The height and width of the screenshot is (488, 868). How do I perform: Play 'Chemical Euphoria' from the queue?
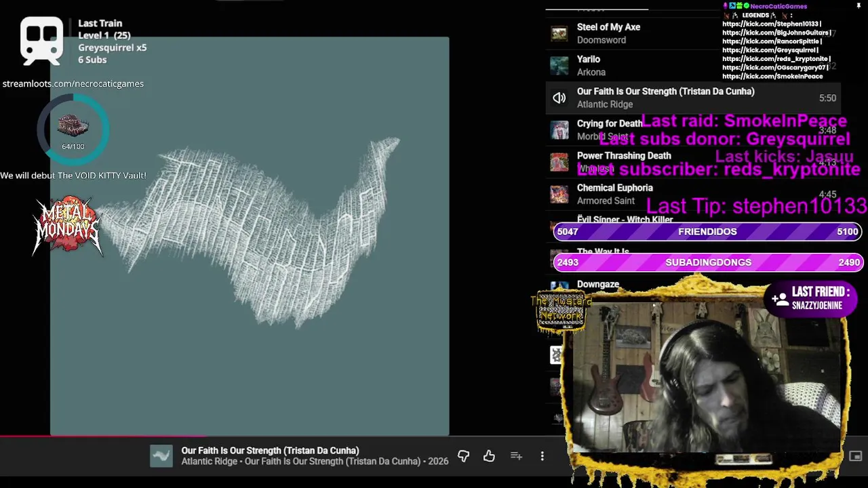615,188
